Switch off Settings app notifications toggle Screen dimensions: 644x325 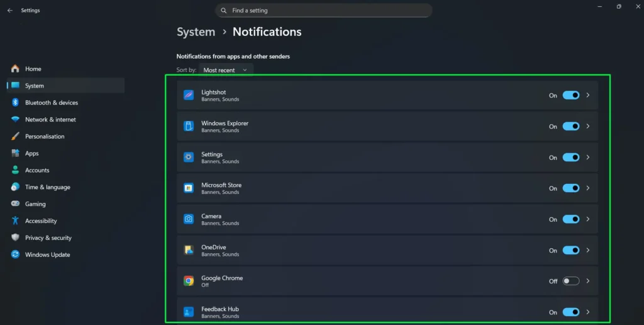click(571, 157)
